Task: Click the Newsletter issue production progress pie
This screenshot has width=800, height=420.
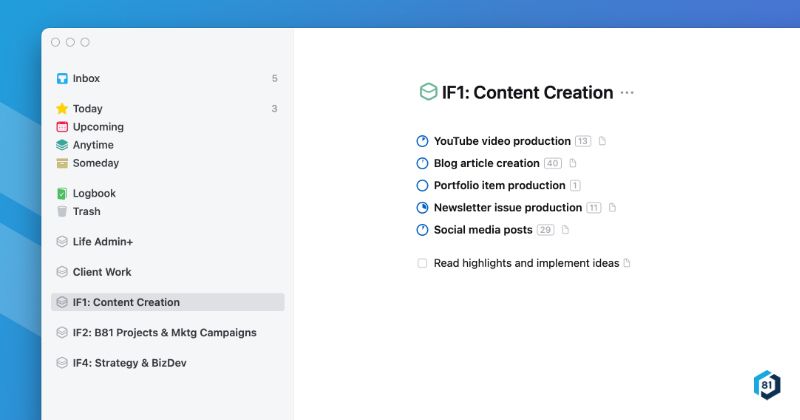Action: (422, 208)
